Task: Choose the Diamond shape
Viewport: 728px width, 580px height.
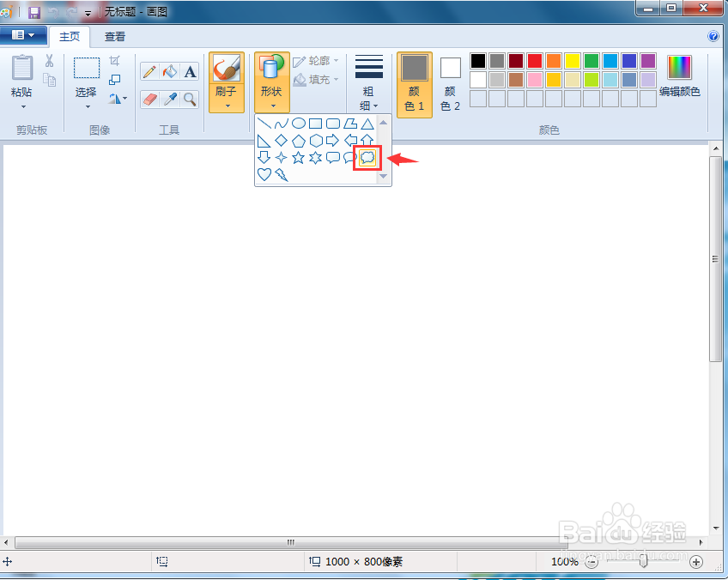Action: [x=281, y=141]
